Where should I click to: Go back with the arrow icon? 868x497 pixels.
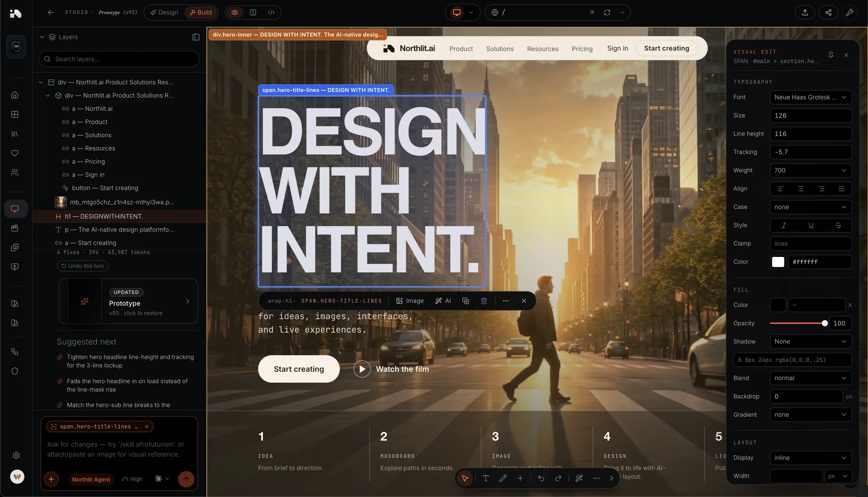(x=50, y=12)
